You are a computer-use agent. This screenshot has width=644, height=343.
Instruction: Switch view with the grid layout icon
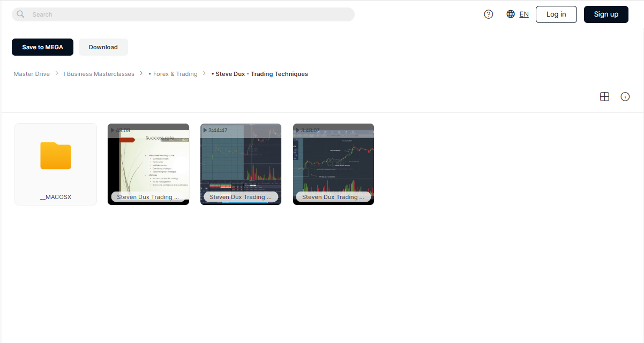pyautogui.click(x=604, y=97)
